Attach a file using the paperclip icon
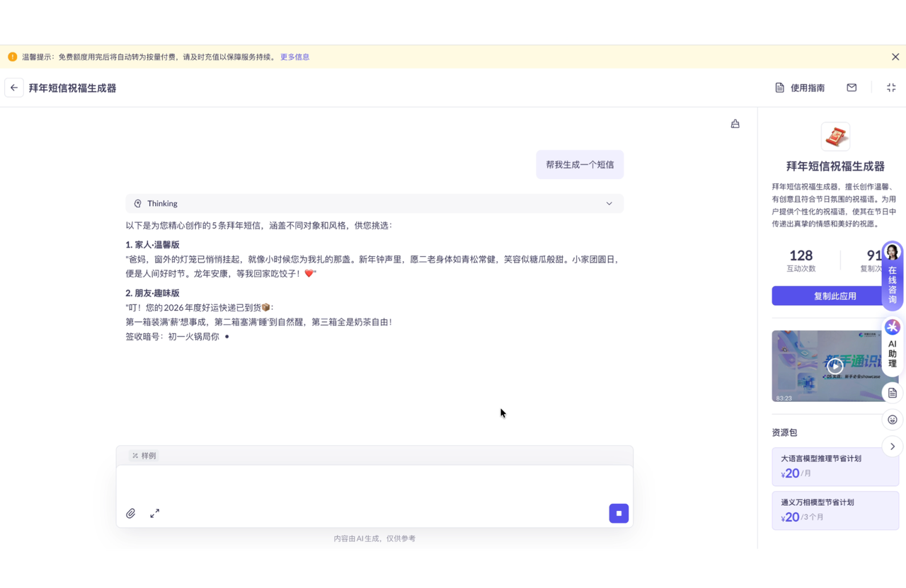This screenshot has height=588, width=906. [130, 513]
